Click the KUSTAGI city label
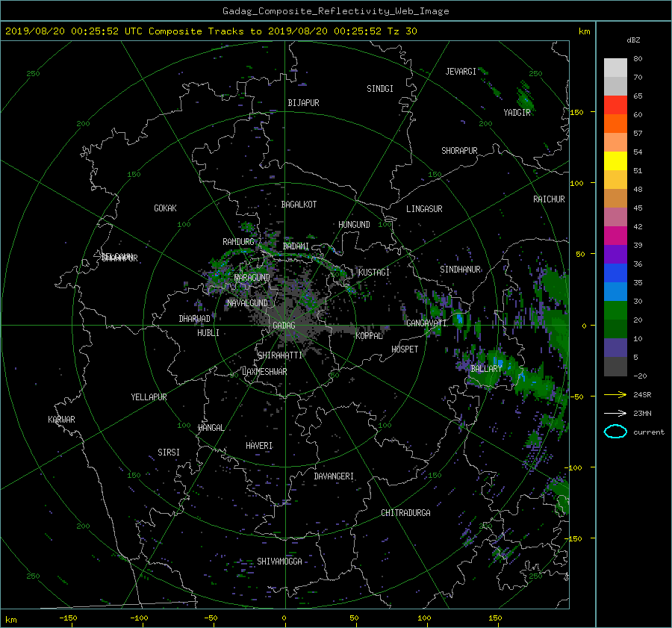 (374, 273)
